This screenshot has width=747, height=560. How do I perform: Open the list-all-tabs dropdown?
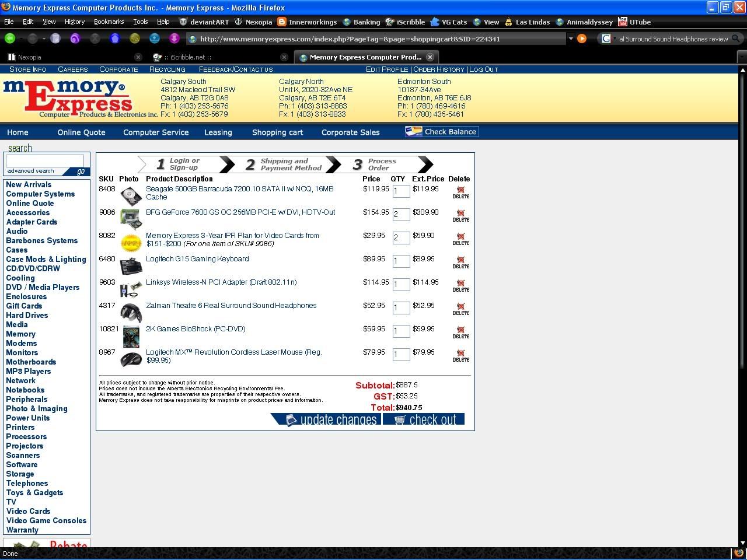click(x=742, y=57)
